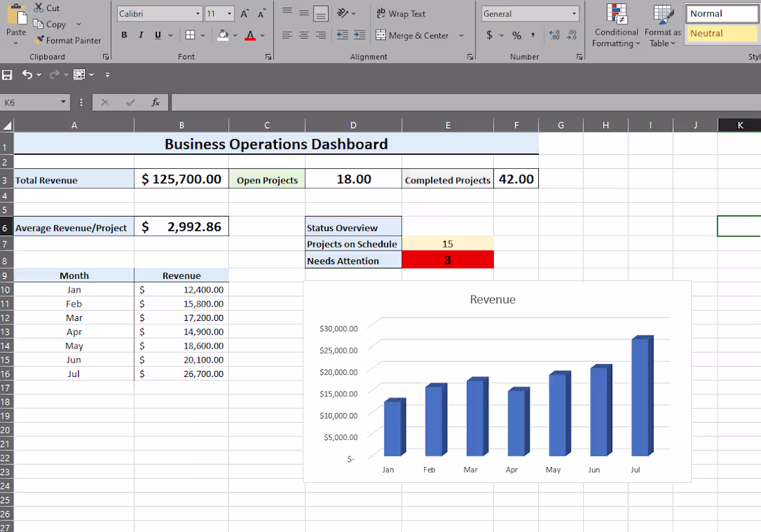
Task: Select the red Needs Attention value cell
Action: pos(448,259)
